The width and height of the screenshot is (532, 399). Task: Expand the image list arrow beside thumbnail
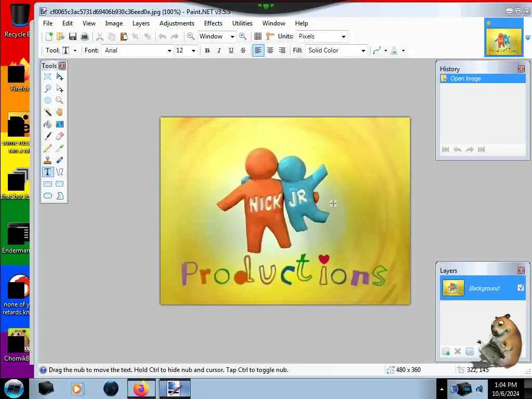(x=528, y=37)
